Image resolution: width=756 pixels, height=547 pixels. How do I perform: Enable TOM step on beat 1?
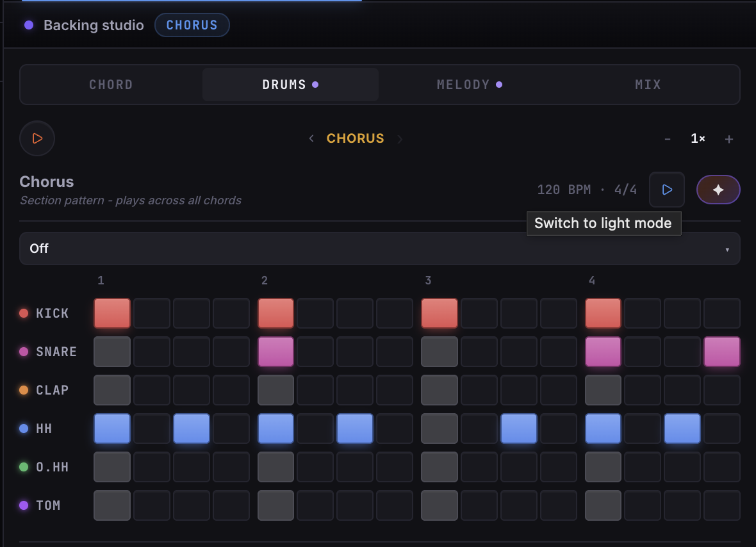(x=112, y=505)
